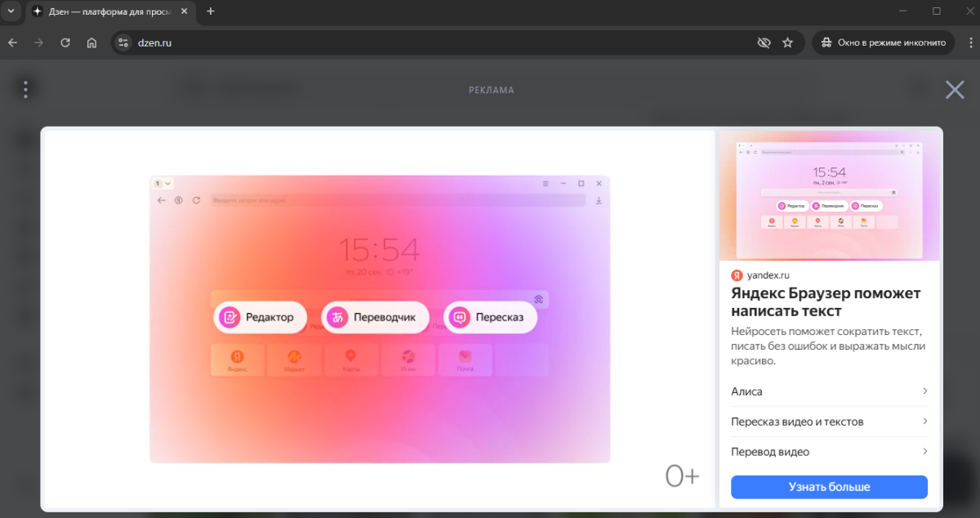980x518 pixels.
Task: Click the yandex.ru link with logo
Action: 760,275
